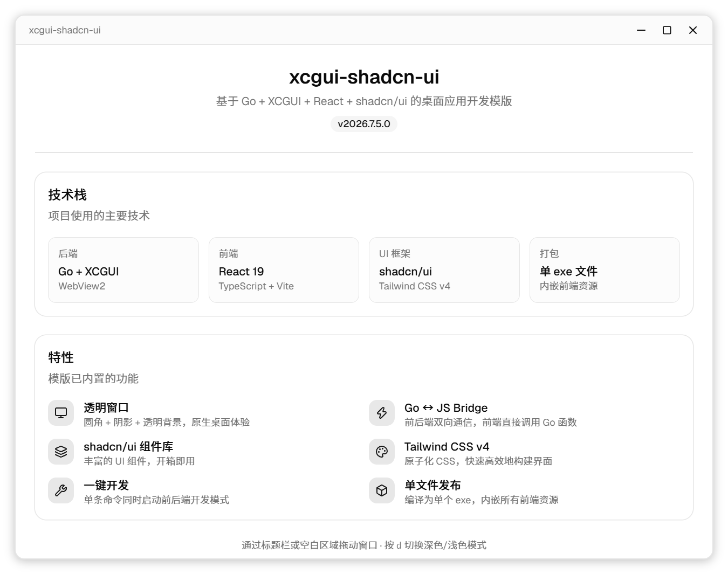Image resolution: width=728 pixels, height=574 pixels.
Task: Maximize the xcgui-shadcn-ui window
Action: [x=667, y=30]
